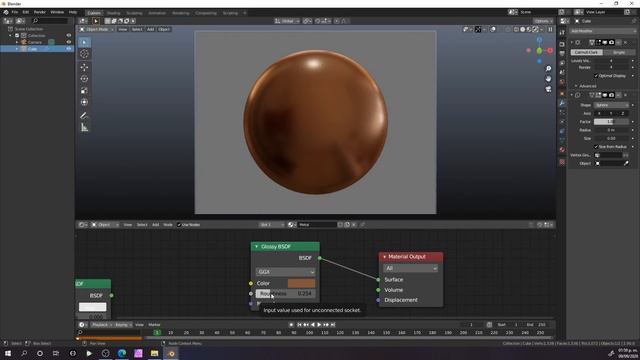The height and width of the screenshot is (360, 640).
Task: Open the Material Output All dropdown
Action: point(410,268)
